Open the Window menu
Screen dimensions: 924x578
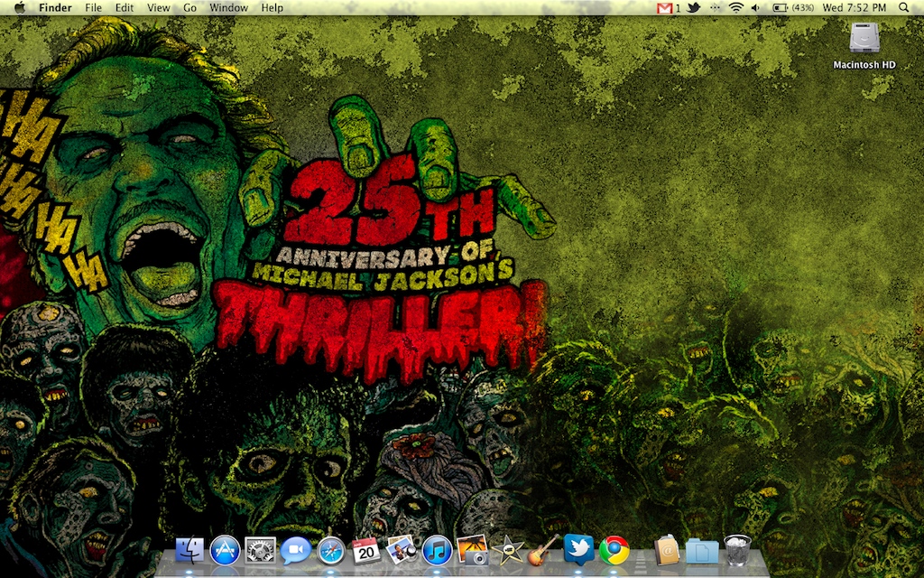[228, 7]
